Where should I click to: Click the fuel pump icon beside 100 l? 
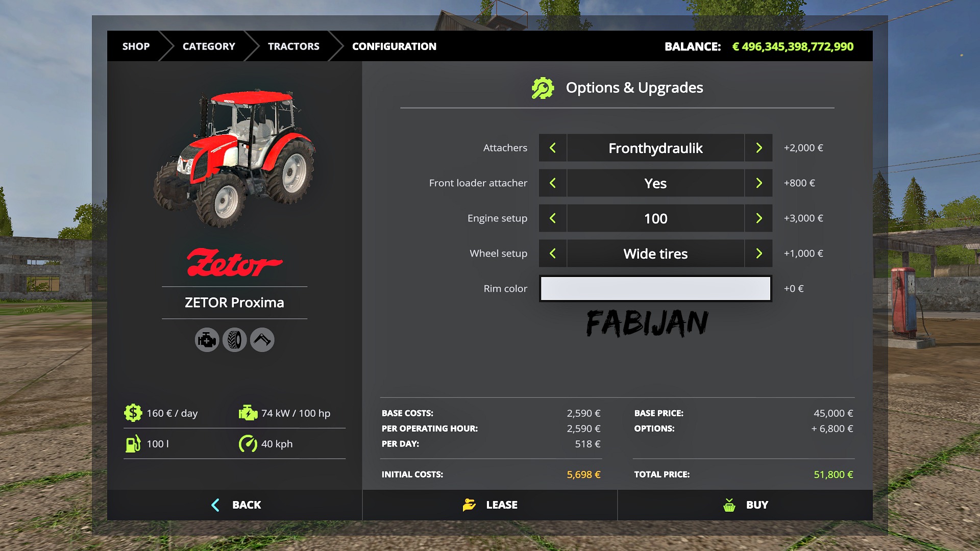click(133, 443)
